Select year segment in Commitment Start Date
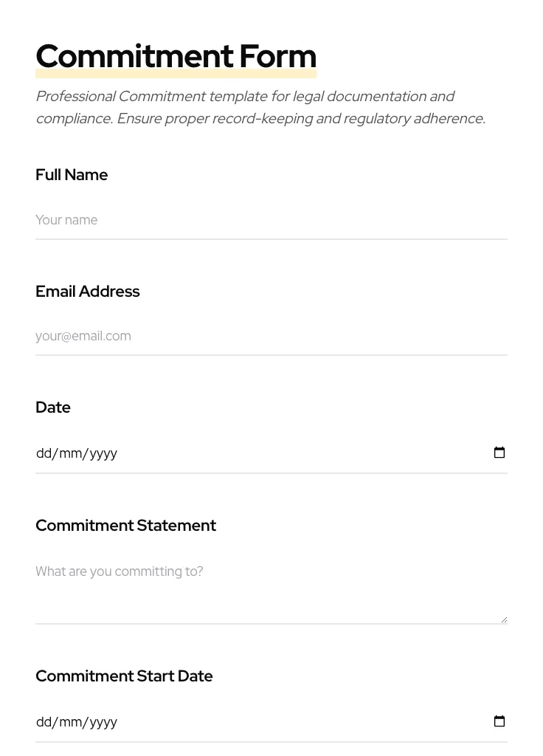543x756 pixels. pos(103,722)
